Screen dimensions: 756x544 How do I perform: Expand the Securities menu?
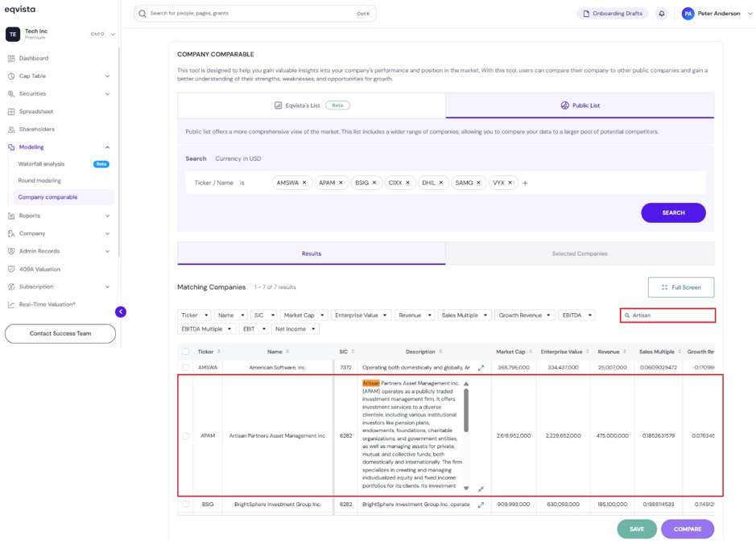[107, 94]
